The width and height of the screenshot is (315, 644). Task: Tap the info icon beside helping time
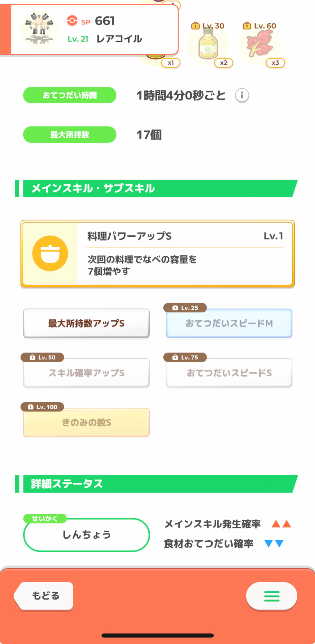[x=242, y=95]
